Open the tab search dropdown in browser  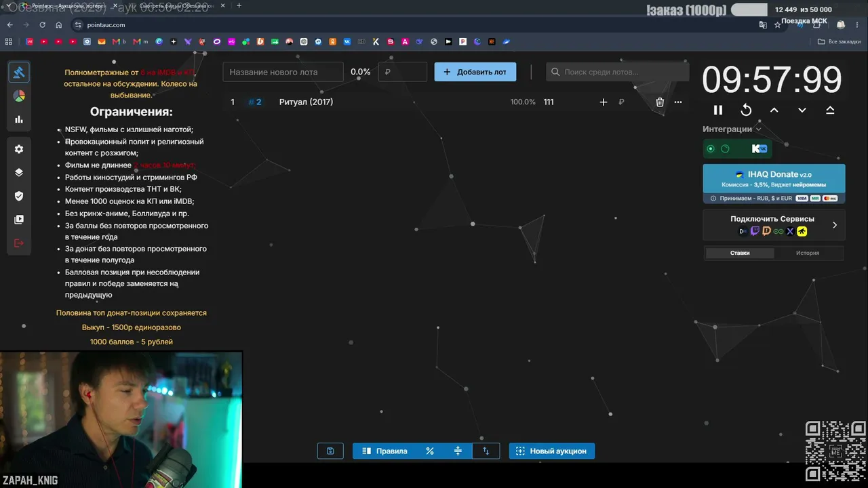pyautogui.click(x=8, y=6)
